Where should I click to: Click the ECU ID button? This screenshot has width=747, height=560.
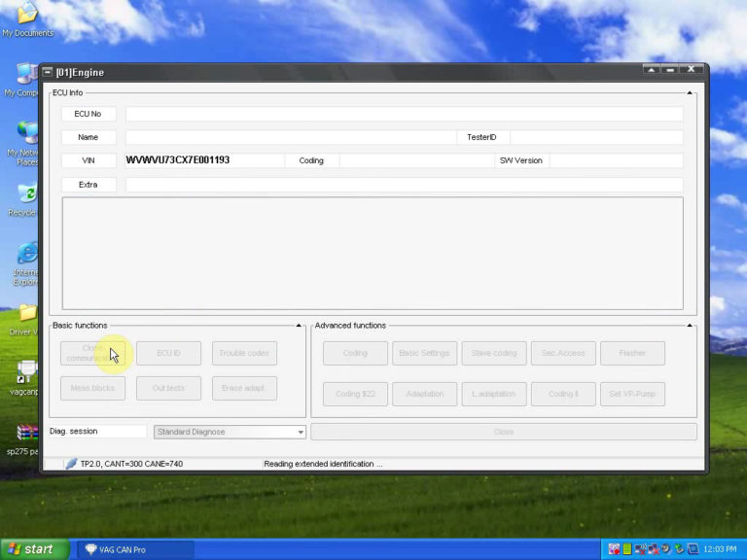[168, 353]
